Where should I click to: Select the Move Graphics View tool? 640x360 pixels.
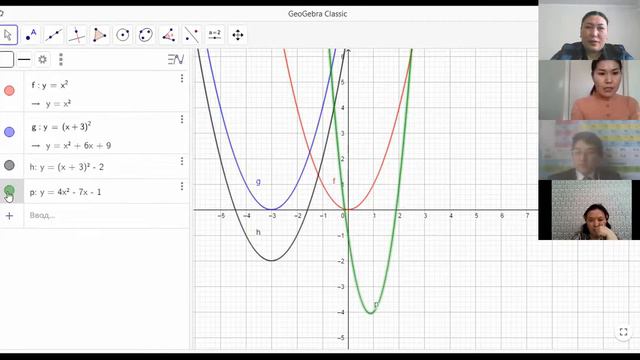pyautogui.click(x=238, y=35)
